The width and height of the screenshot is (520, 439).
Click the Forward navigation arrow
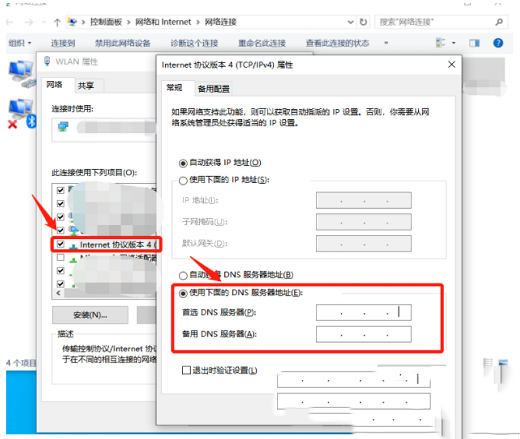point(29,22)
